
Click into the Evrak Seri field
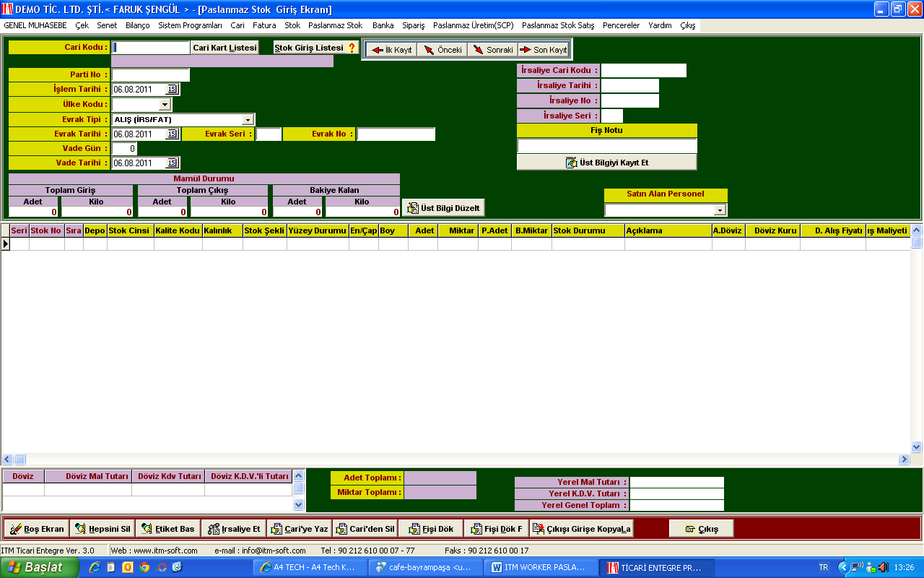pos(269,134)
